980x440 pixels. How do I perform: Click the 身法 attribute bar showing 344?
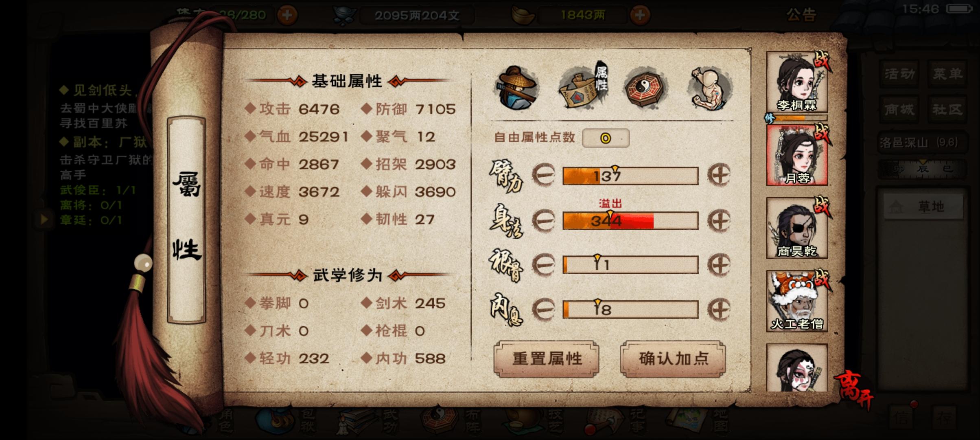pyautogui.click(x=630, y=220)
